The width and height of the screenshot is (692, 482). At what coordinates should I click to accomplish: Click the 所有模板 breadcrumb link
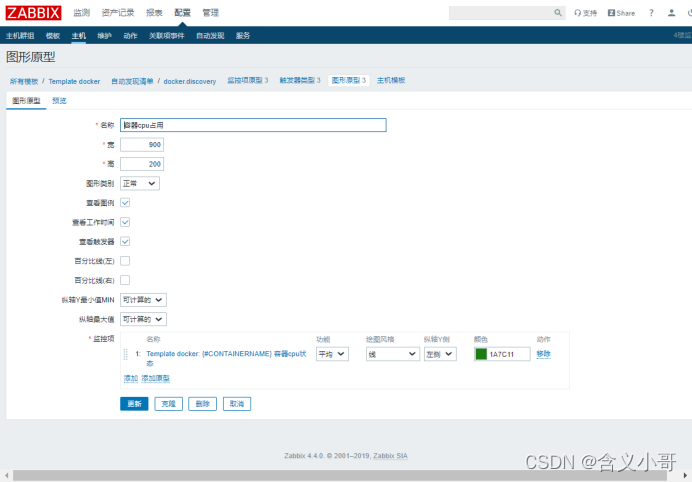pos(24,81)
